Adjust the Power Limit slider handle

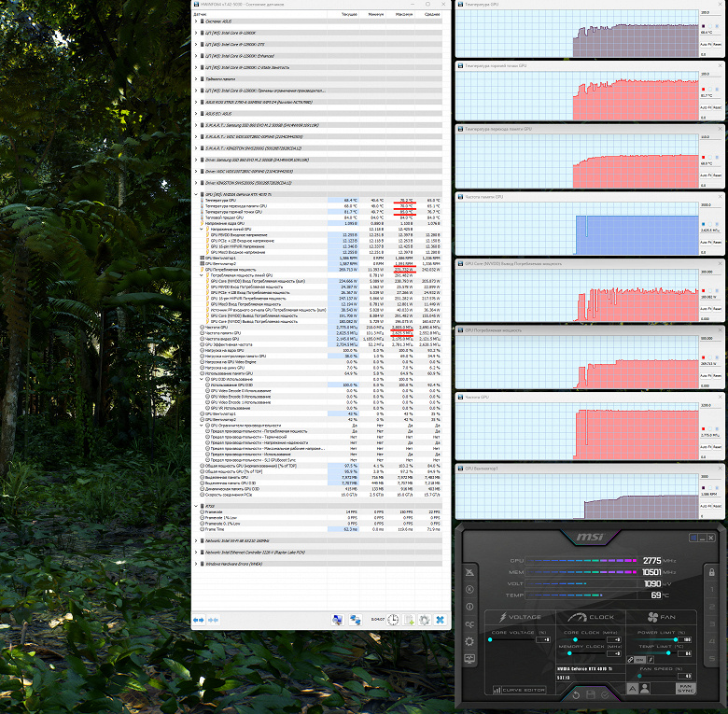pos(676,639)
